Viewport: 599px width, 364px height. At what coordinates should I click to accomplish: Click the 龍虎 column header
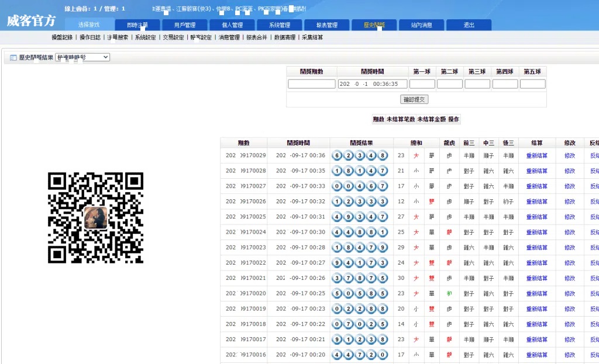click(x=449, y=143)
